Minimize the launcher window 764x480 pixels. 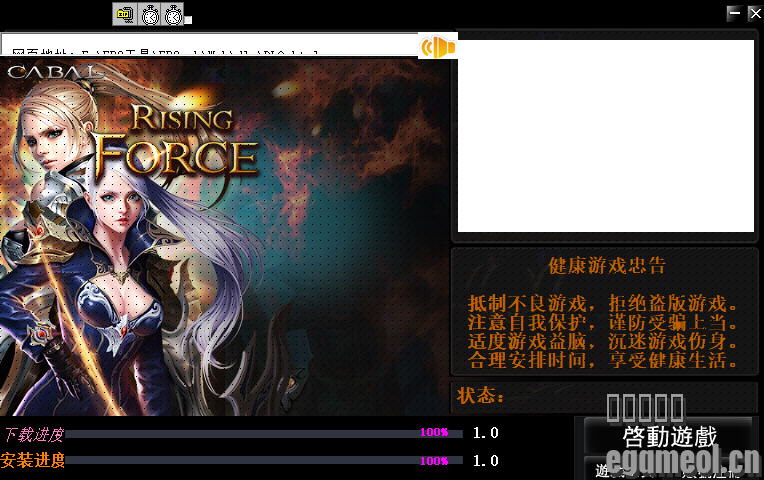[734, 13]
